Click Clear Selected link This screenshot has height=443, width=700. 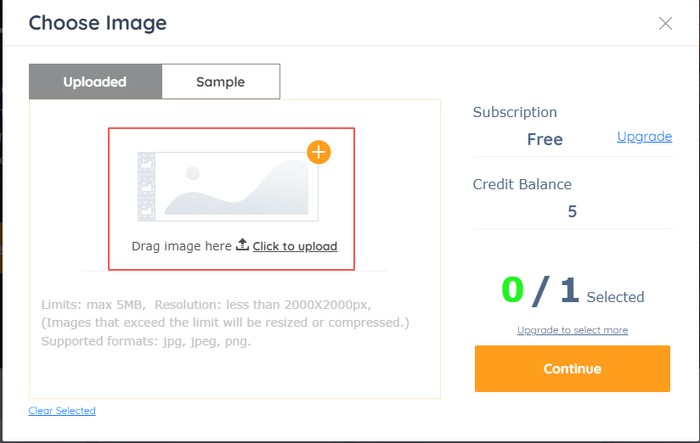tap(62, 410)
